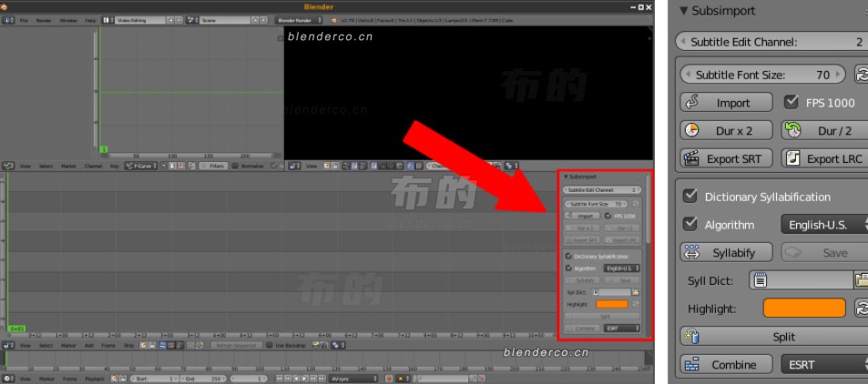Viewport: 868px width, 384px height.
Task: Click the graph editor type icon left of View
Action: point(8,166)
